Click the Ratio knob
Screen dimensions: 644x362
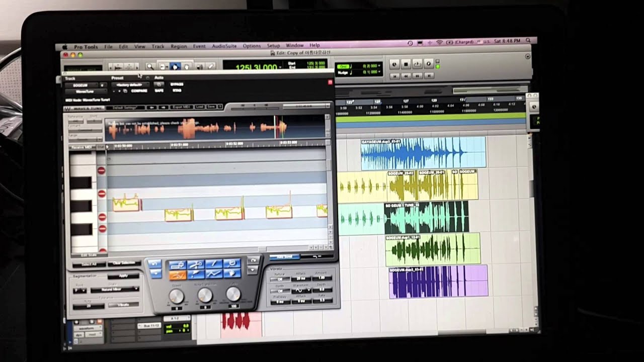pyautogui.click(x=233, y=294)
